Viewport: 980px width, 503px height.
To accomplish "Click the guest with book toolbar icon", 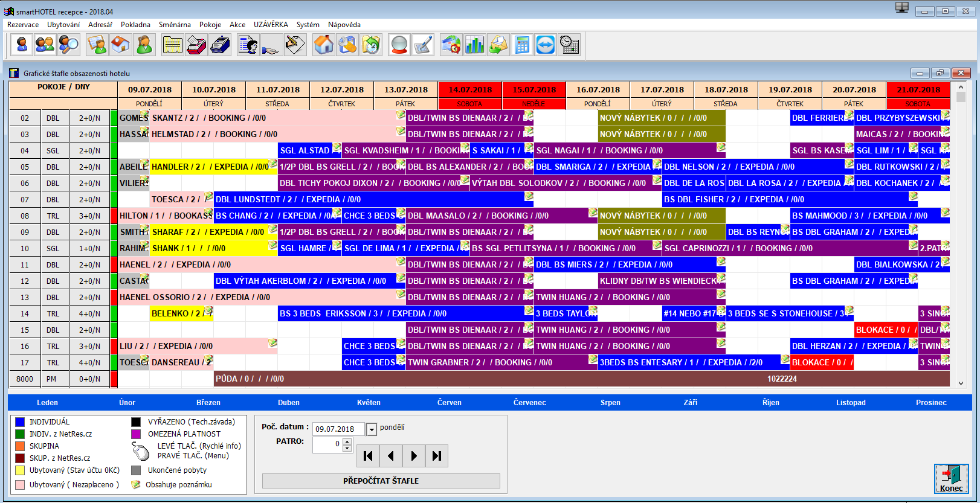I will (x=97, y=45).
